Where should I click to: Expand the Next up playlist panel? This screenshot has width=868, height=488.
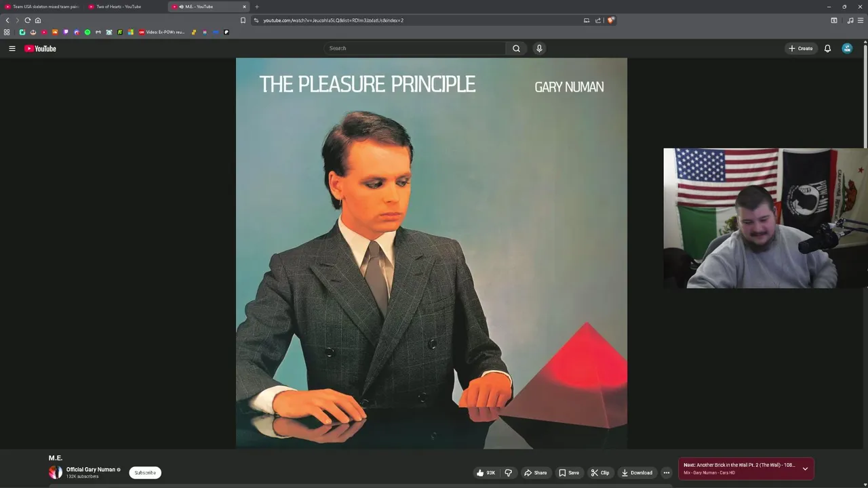[x=805, y=468]
